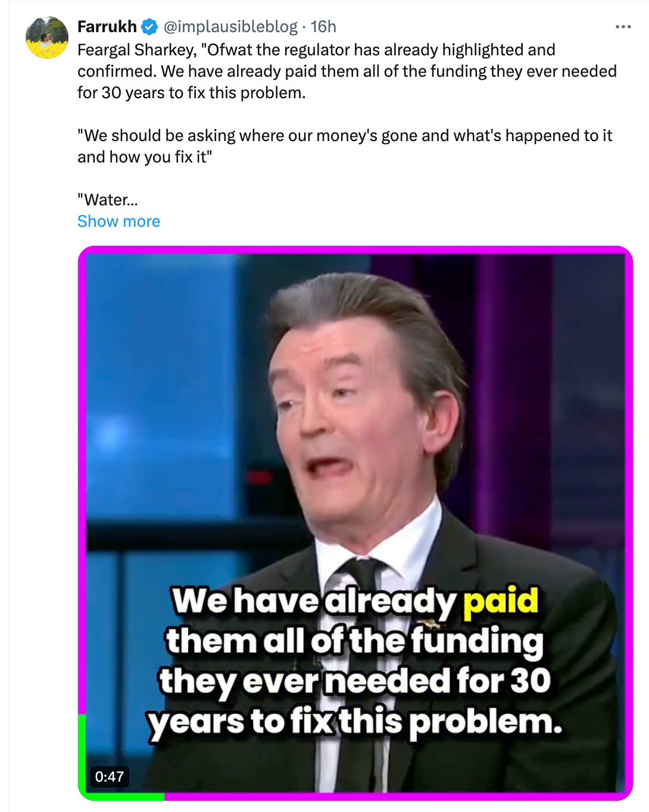Open the three-dot more options menu
The height and width of the screenshot is (812, 649).
point(623,27)
